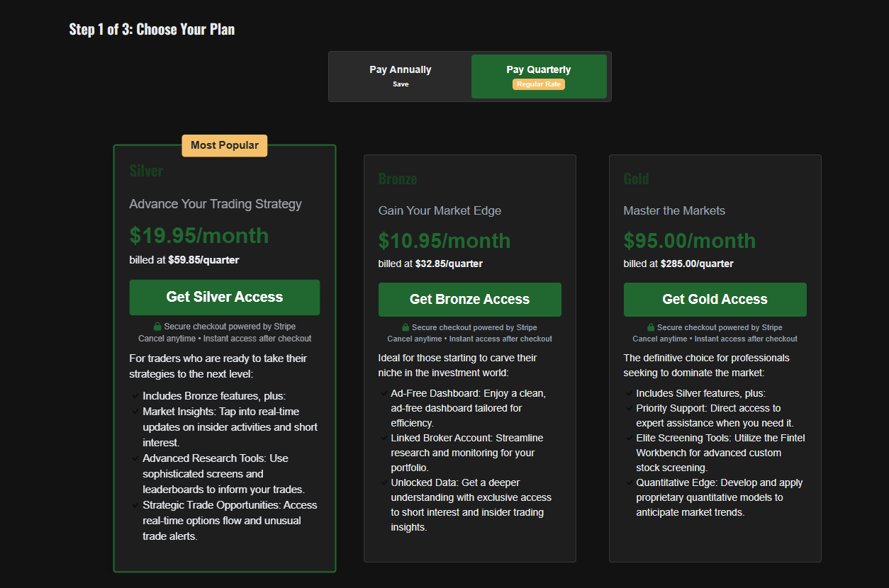Click checkmark beside Linked Broker Account
The height and width of the screenshot is (588, 889).
point(384,438)
